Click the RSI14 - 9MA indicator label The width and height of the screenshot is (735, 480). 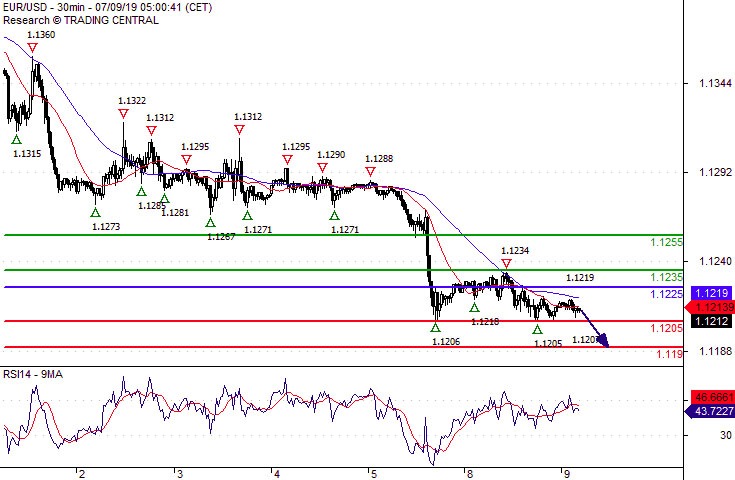point(33,374)
